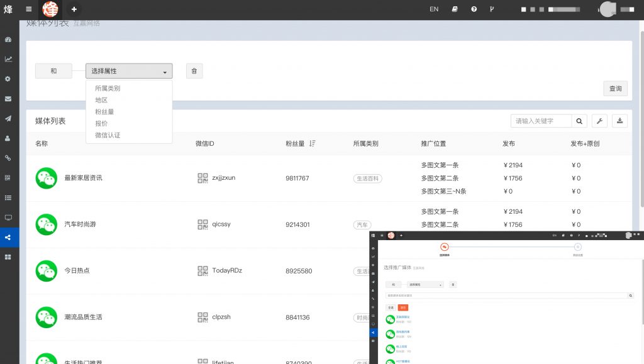The width and height of the screenshot is (644, 364).
Task: Open the link chain sidebar icon
Action: (8, 158)
